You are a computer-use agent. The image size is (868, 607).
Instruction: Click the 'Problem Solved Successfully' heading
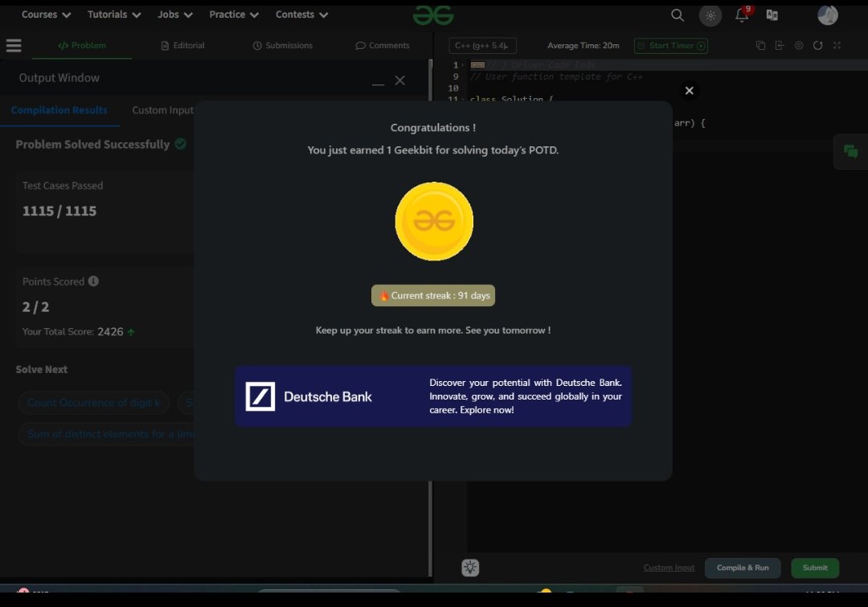click(x=92, y=144)
